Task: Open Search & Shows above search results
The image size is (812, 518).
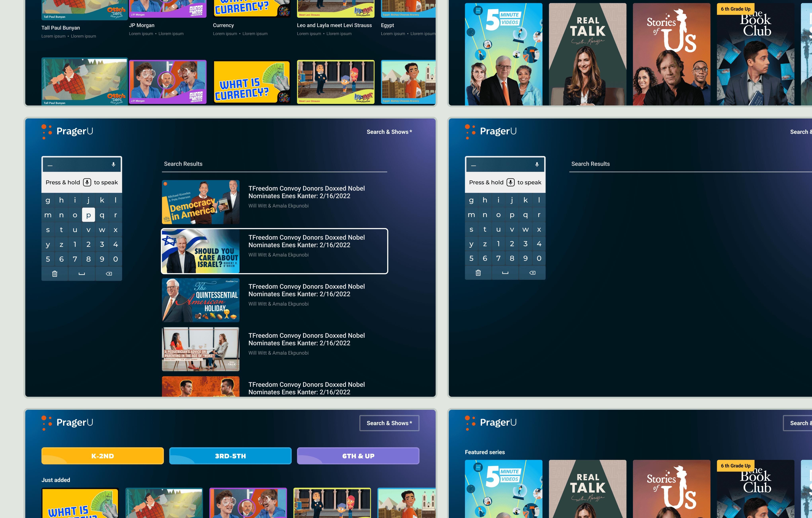Action: click(x=389, y=132)
